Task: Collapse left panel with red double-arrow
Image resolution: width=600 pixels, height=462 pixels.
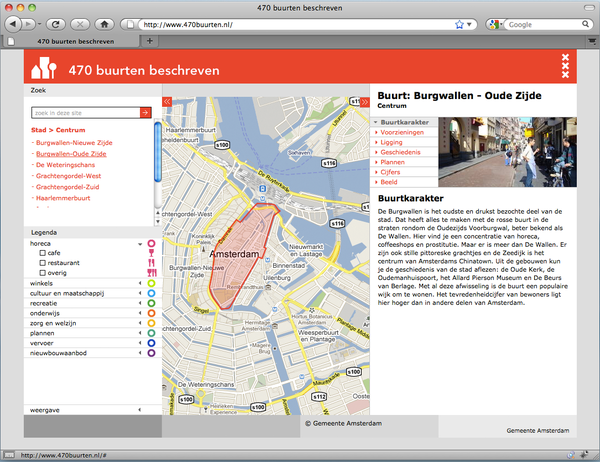Action: (x=167, y=101)
